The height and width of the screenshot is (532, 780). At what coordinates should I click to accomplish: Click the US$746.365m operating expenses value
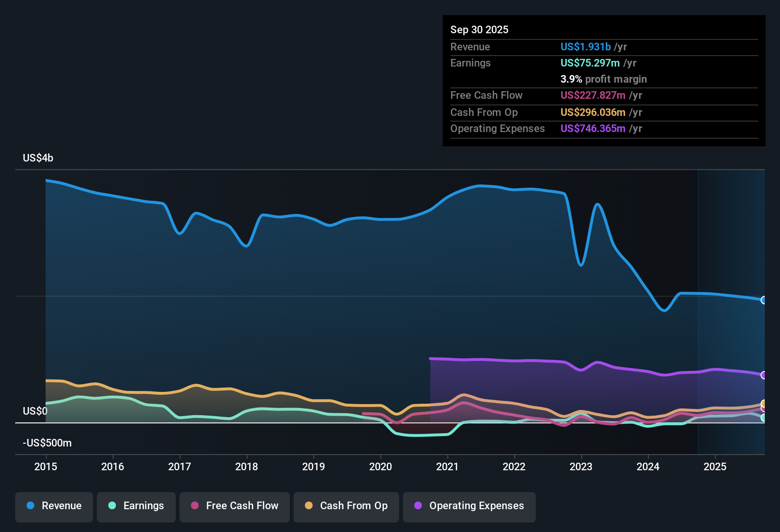[x=593, y=128]
